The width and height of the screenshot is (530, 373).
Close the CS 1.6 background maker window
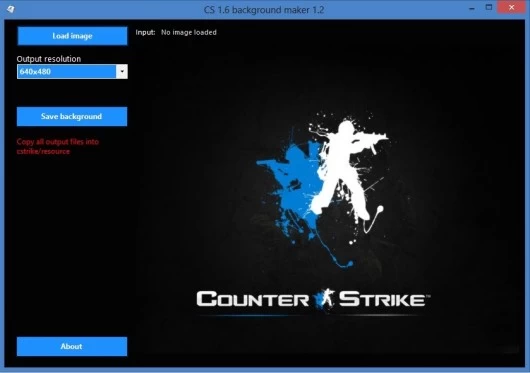click(x=512, y=7)
